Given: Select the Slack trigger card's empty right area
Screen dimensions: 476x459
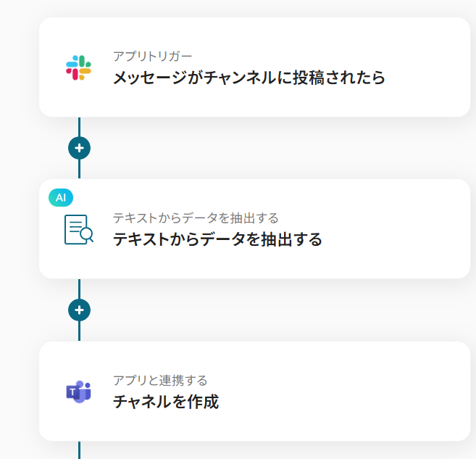Looking at the screenshot, I should (427, 67).
